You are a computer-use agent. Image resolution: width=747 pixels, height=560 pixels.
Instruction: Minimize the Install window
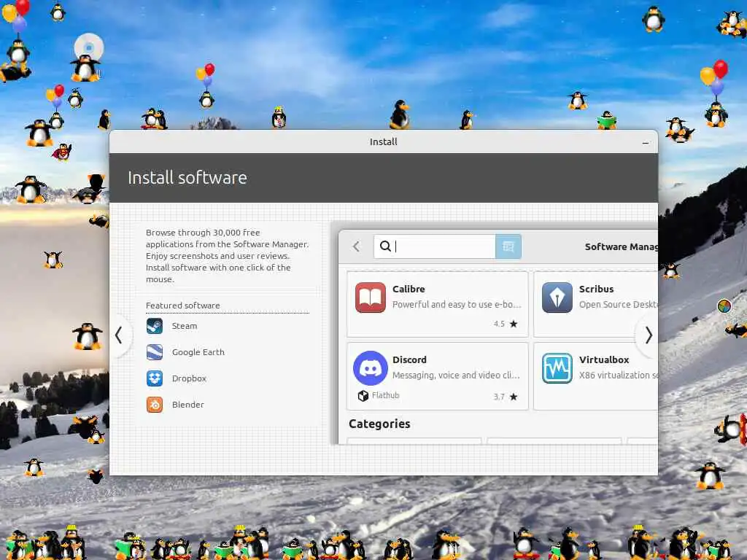645,142
